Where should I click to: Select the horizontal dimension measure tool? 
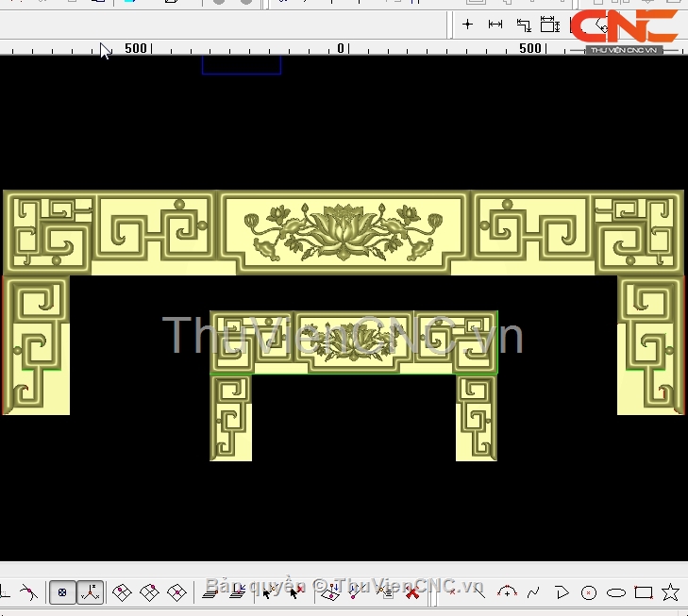click(495, 25)
